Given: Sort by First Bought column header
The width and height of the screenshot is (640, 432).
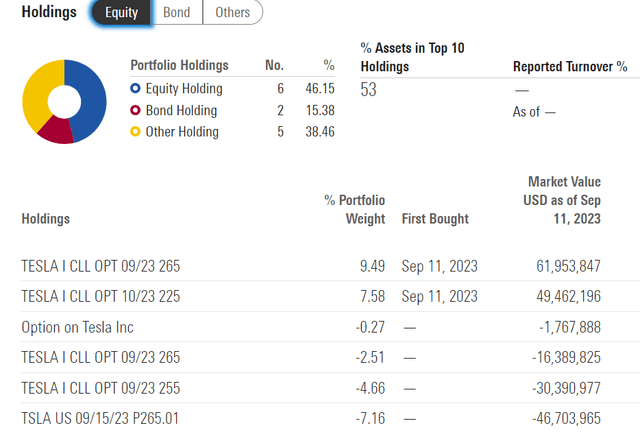Looking at the screenshot, I should [434, 218].
